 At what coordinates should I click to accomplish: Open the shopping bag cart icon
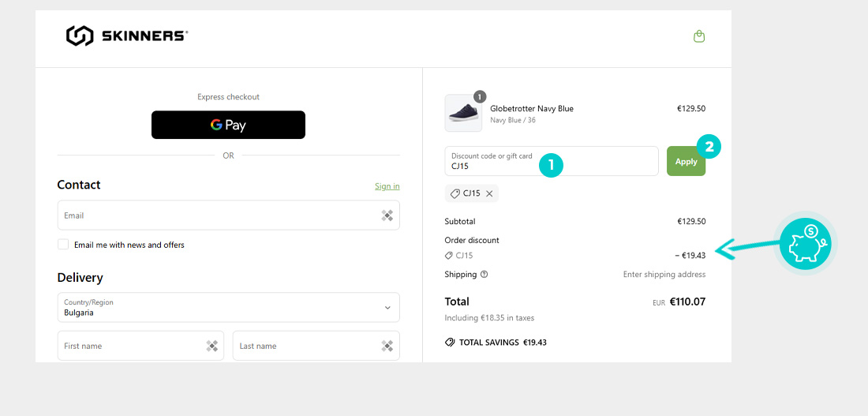click(x=698, y=36)
